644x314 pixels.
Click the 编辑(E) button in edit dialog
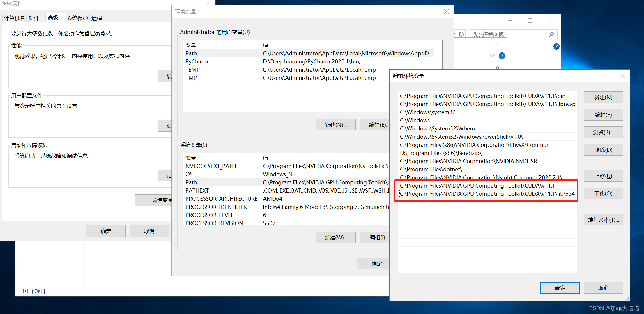[x=603, y=115]
